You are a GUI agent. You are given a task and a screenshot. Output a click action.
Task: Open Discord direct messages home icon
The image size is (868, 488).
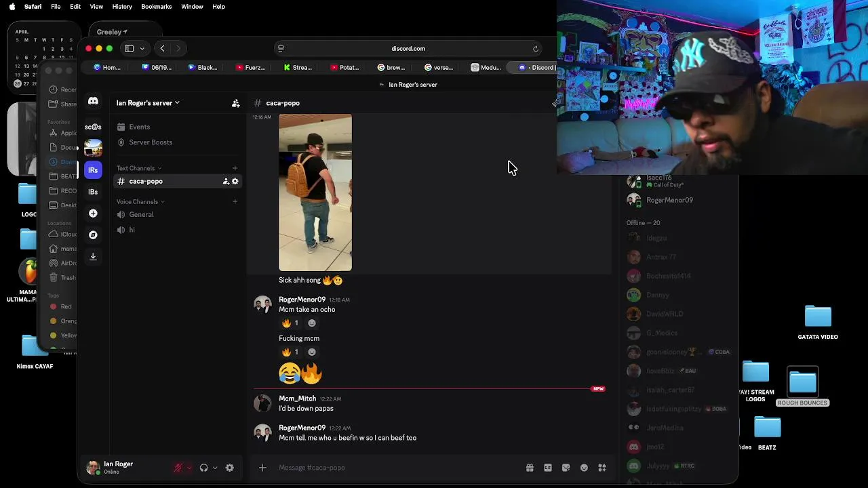93,102
